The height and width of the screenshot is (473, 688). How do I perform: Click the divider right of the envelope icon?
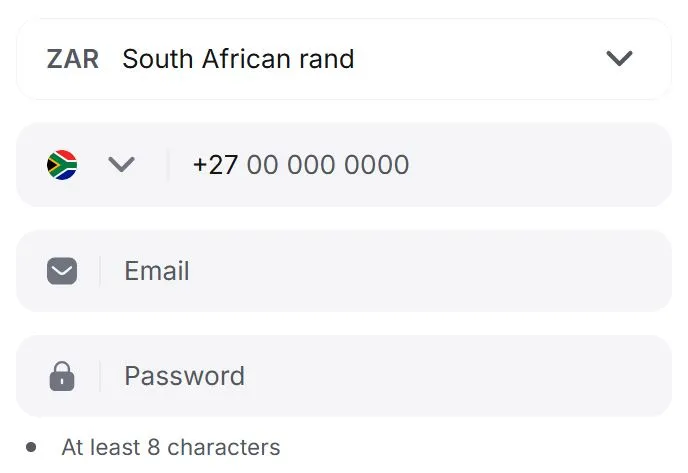pyautogui.click(x=100, y=271)
